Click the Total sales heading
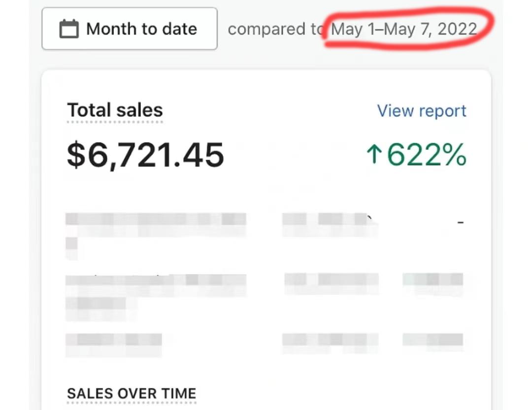The width and height of the screenshot is (532, 410). (x=115, y=110)
